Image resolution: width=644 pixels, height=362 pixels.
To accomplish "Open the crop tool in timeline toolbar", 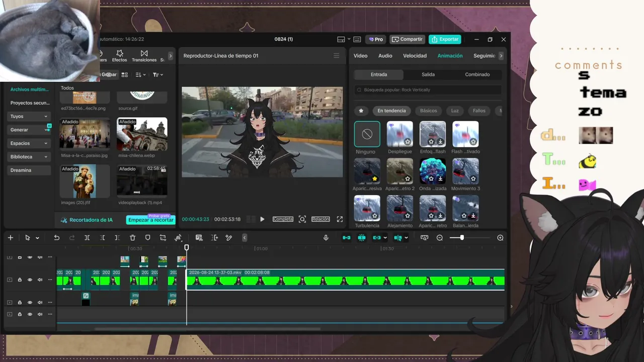I will click(x=163, y=238).
